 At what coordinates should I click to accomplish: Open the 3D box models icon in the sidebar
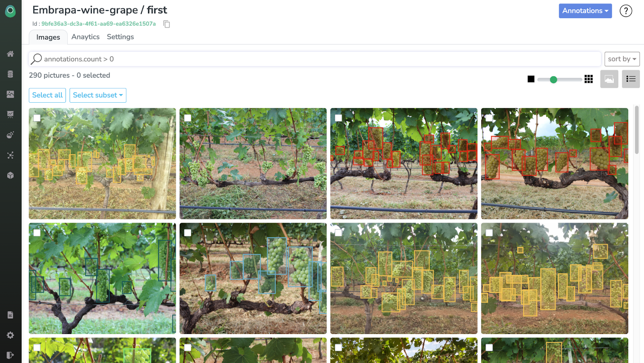tap(10, 175)
